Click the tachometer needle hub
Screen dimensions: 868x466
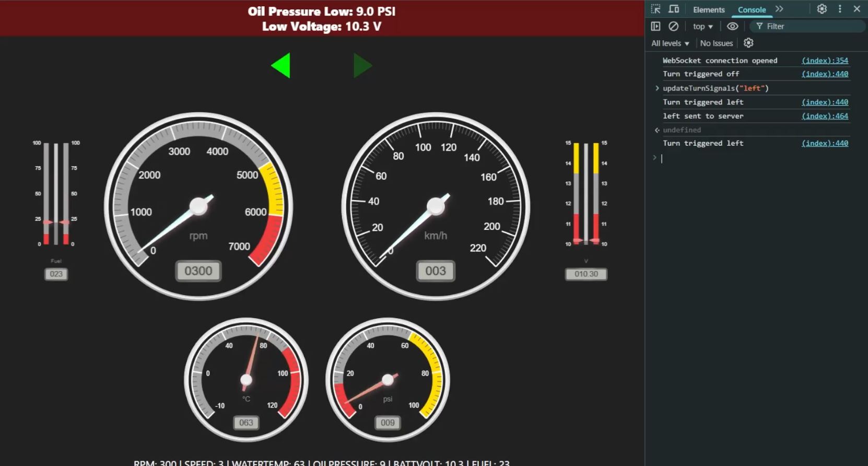click(x=198, y=206)
